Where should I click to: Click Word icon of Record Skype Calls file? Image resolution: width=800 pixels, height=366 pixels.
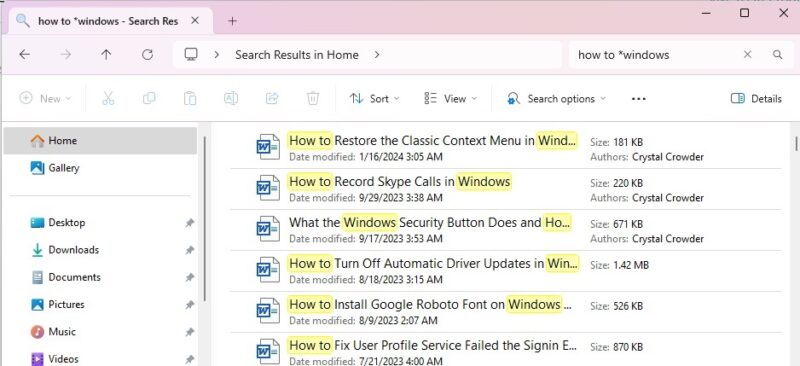click(x=268, y=188)
